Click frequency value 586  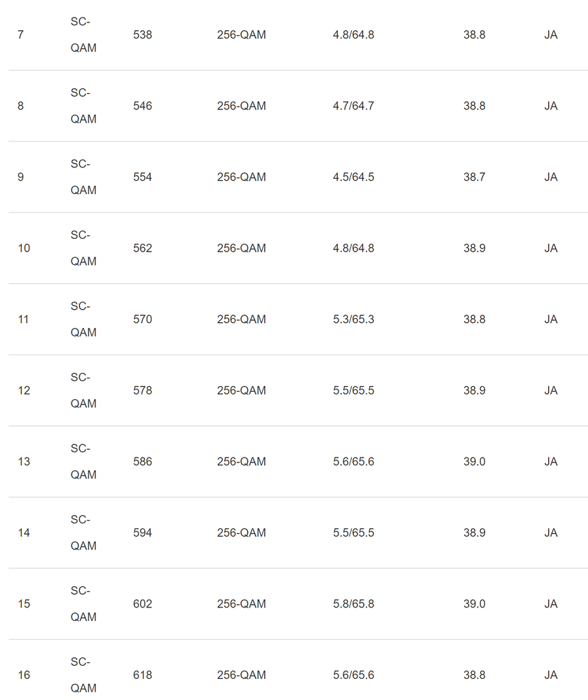coord(142,461)
